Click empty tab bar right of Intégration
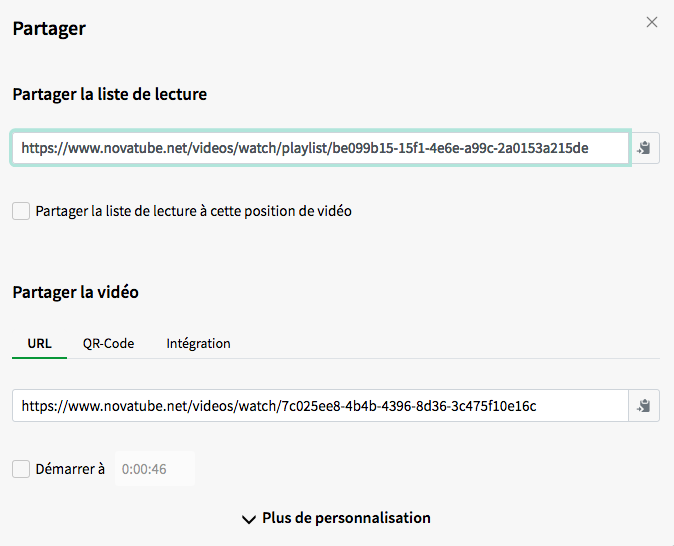This screenshot has width=674, height=546. tap(450, 343)
